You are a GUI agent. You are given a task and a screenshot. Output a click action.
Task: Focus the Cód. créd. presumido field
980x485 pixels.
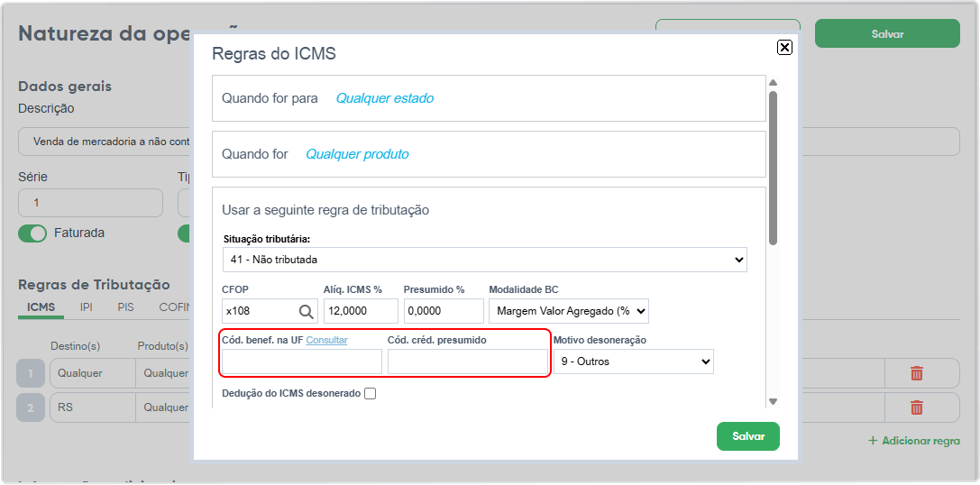(468, 361)
